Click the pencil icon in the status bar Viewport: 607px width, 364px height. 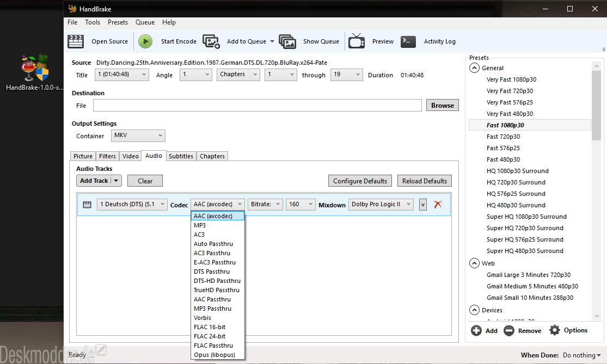(x=101, y=350)
